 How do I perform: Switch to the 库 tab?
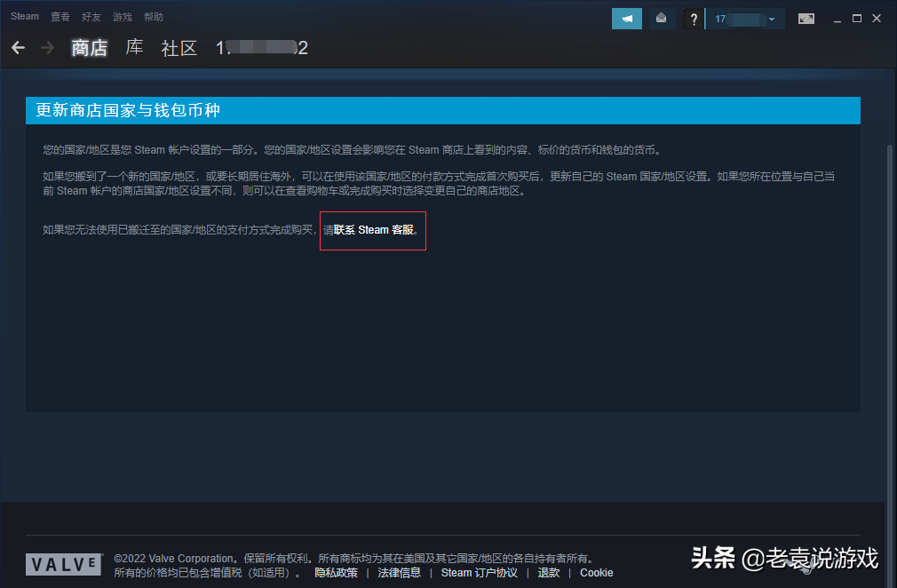point(133,47)
